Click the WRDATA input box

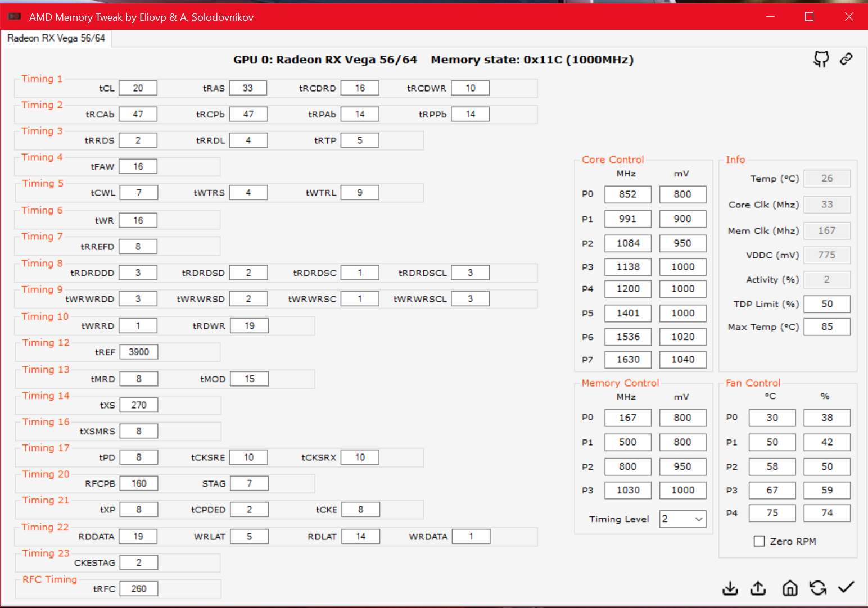(471, 537)
